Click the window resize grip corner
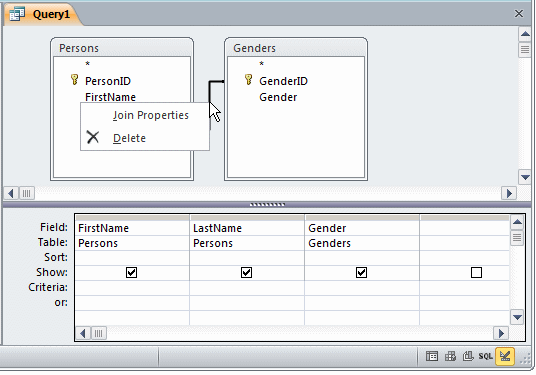536x375 pixels. pos(525,358)
